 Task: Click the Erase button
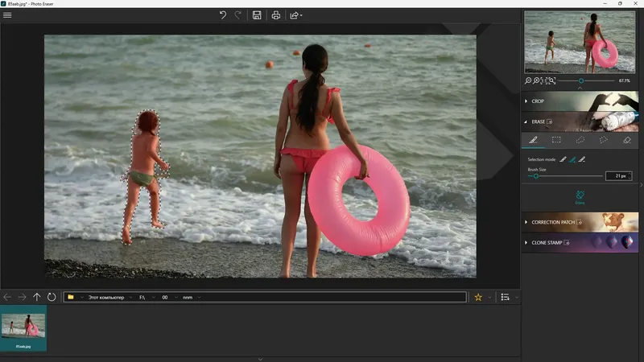580,197
